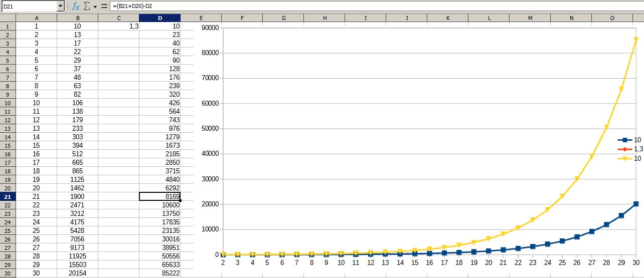This screenshot has width=644, height=278.
Task: Click the Sum sigma icon
Action: (86, 7)
